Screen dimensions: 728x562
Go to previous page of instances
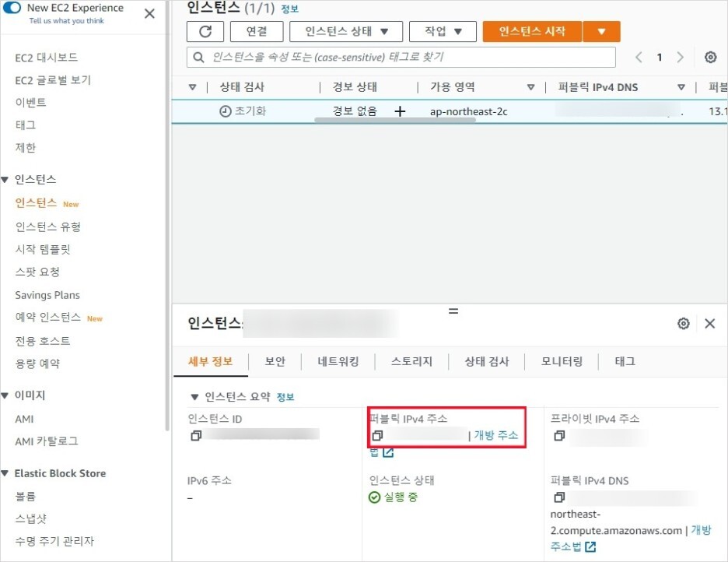click(639, 57)
